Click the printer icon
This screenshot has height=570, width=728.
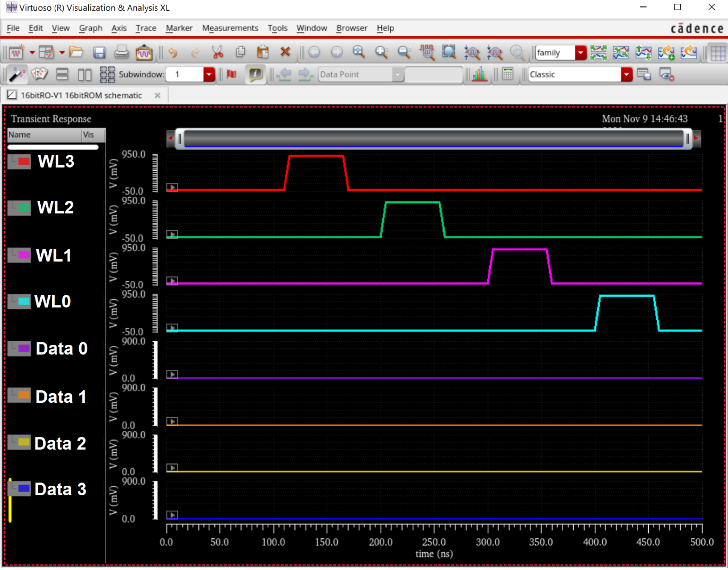pos(121,52)
